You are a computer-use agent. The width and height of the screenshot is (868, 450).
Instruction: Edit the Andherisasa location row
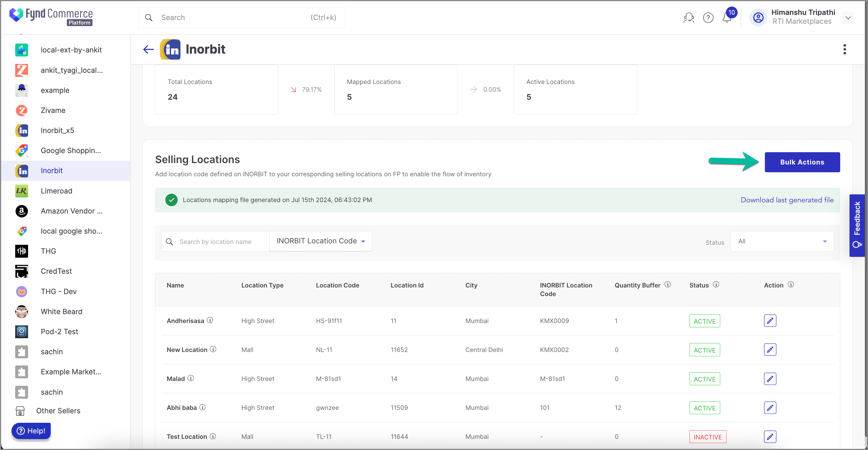pos(770,320)
